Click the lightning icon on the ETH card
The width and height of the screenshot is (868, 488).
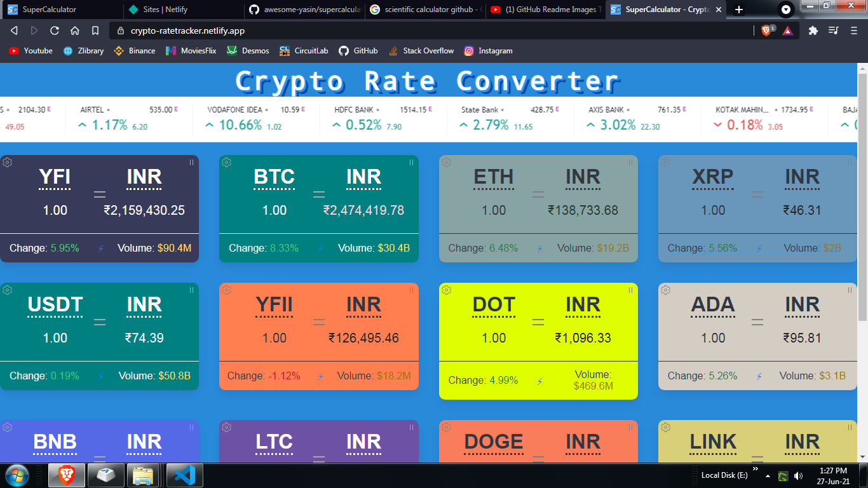[x=539, y=248]
